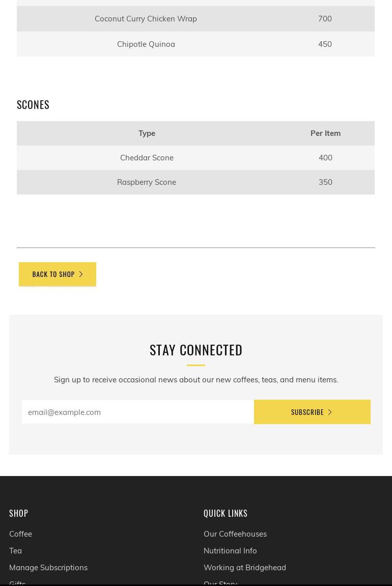Open the Gifts link in Shop
The height and width of the screenshot is (586, 392).
tap(17, 583)
